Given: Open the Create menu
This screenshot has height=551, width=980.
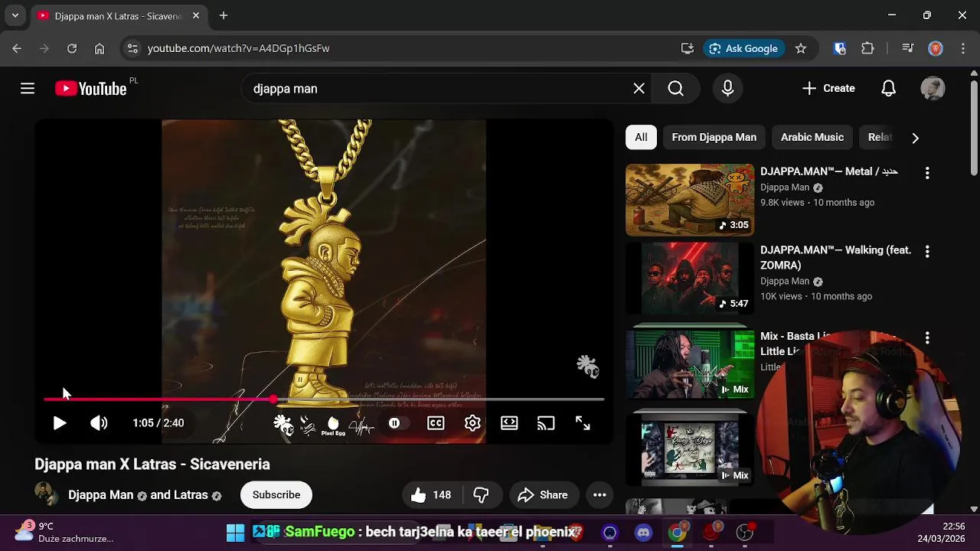Looking at the screenshot, I should coord(828,89).
